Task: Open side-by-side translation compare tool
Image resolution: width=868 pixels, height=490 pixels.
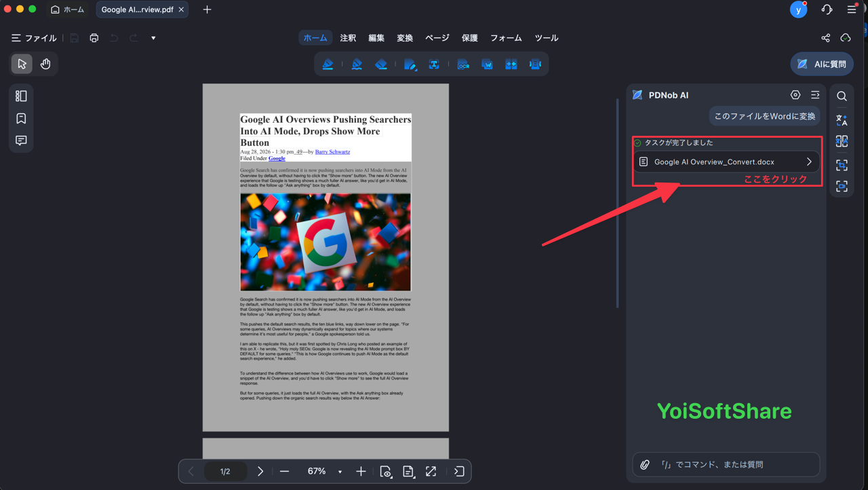Action: point(842,142)
